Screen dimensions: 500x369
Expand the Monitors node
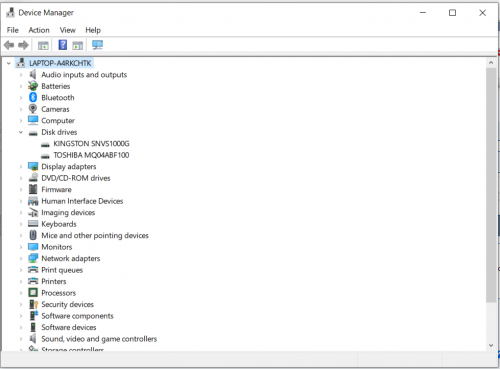click(21, 247)
